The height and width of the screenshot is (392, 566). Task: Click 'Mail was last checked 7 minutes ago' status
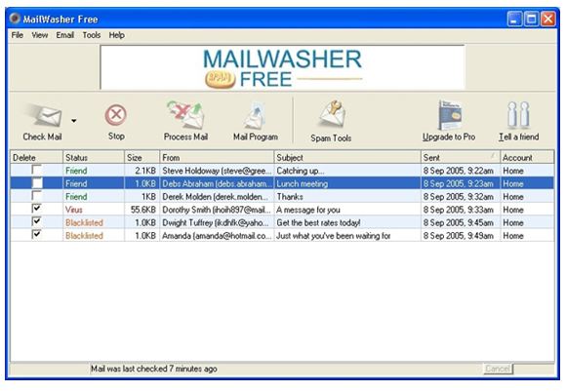click(154, 369)
